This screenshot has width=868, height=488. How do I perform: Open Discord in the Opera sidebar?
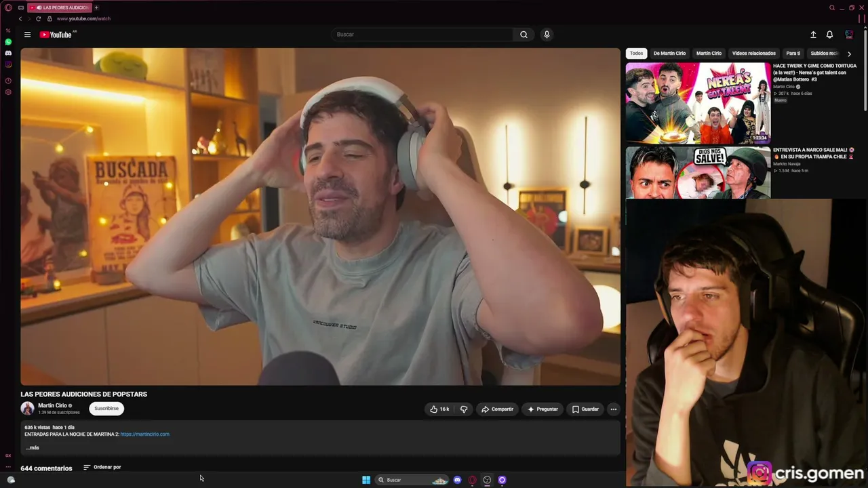point(8,53)
